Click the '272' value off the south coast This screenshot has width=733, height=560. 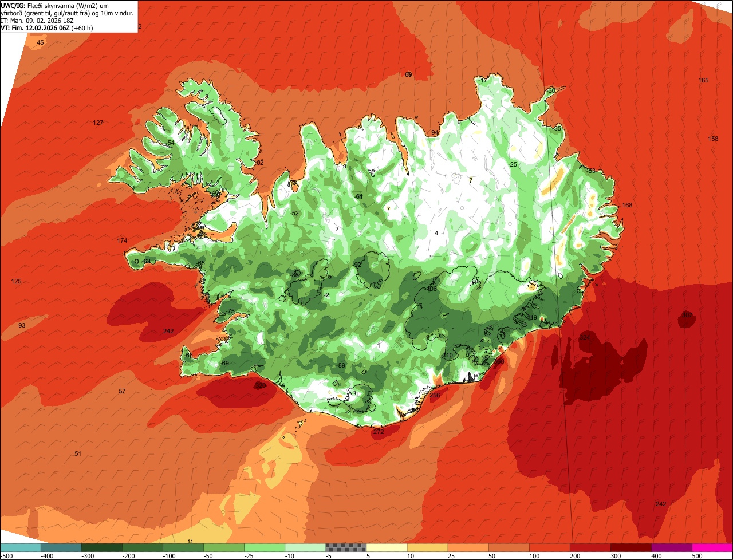[379, 432]
